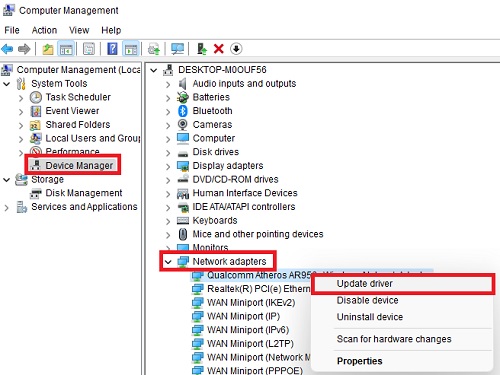500x375 pixels.
Task: Expand Audio inputs and outputs category
Action: [x=168, y=84]
